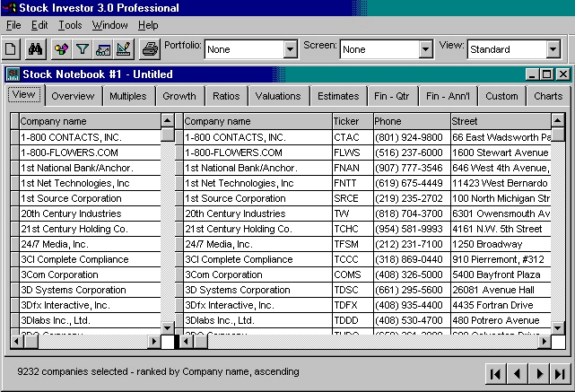Click ticker cell CTAC
575x392 pixels.
352,137
